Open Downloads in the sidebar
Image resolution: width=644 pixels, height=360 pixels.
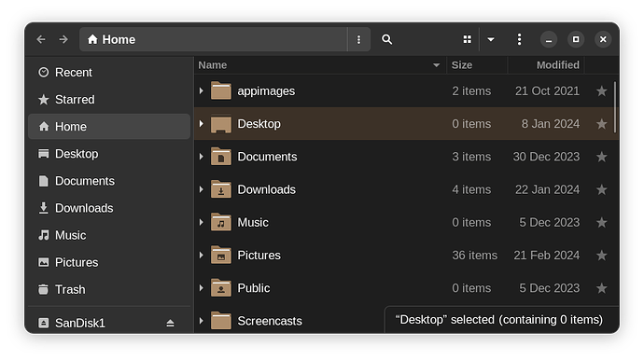(109, 208)
